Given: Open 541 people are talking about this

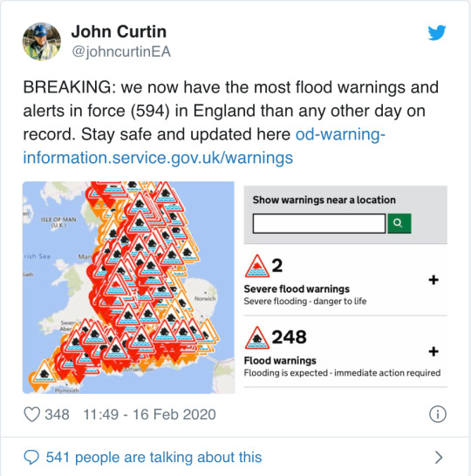Looking at the screenshot, I should pos(154,457).
